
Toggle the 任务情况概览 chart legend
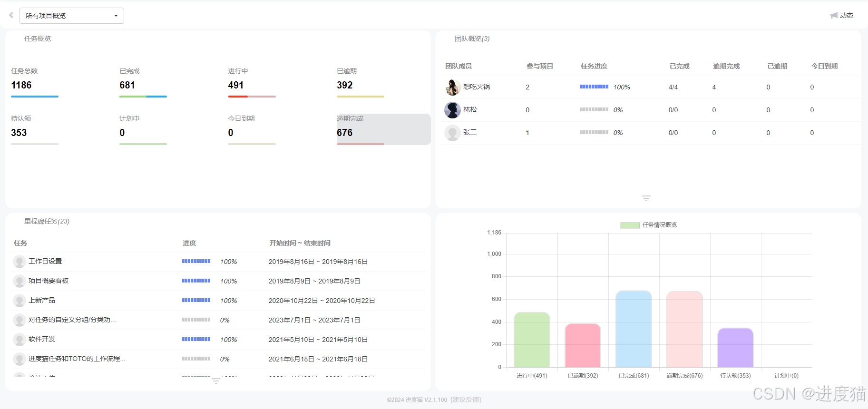pos(649,225)
